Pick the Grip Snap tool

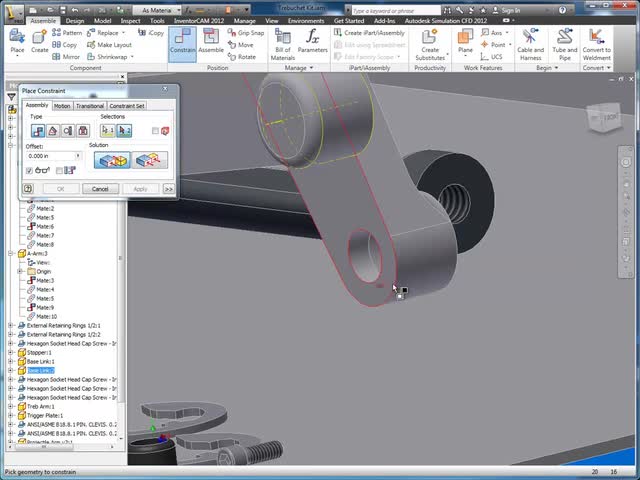[246, 33]
